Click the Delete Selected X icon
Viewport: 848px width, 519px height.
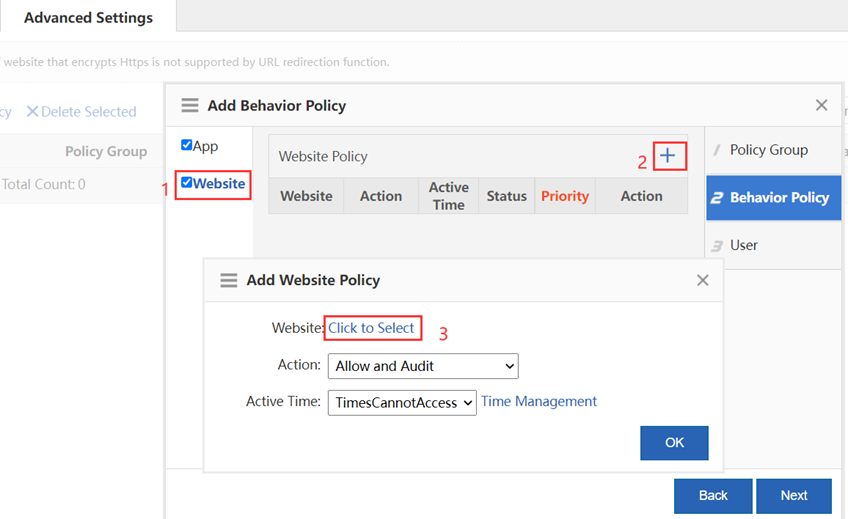[x=32, y=112]
